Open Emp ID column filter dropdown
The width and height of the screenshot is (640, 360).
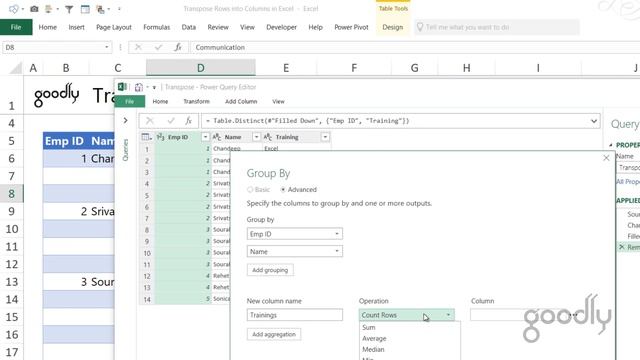(205, 137)
